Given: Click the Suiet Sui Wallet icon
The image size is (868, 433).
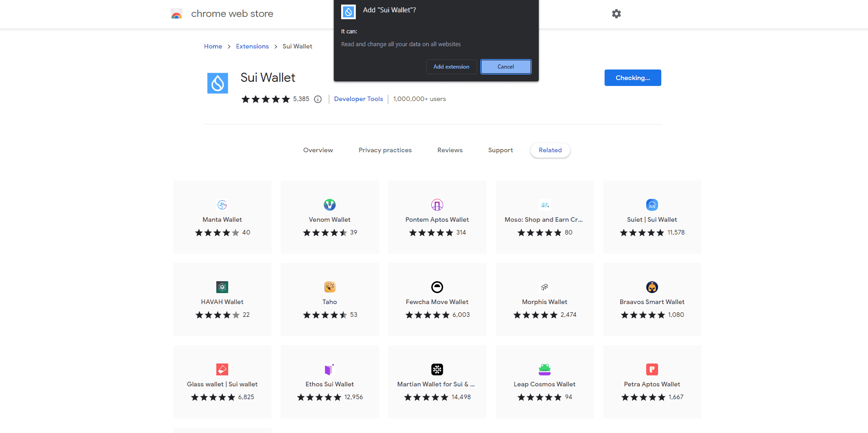Looking at the screenshot, I should click(652, 205).
